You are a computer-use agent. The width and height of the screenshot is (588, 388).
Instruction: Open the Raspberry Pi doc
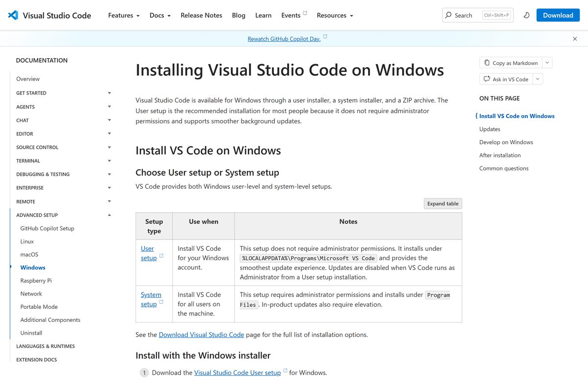36,281
